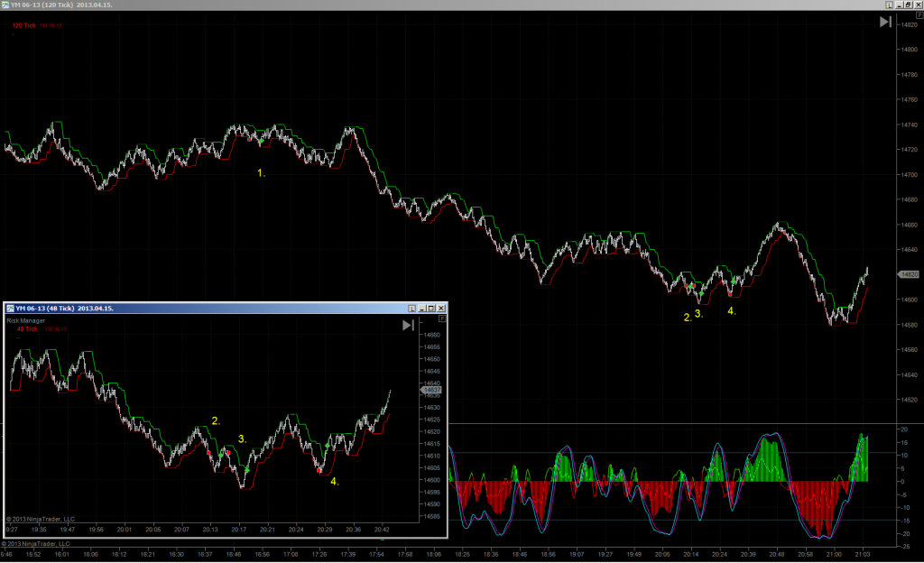Screen dimensions: 924x563
Task: Click the chart icon in the 48 Tick window title bar
Action: pos(10,308)
